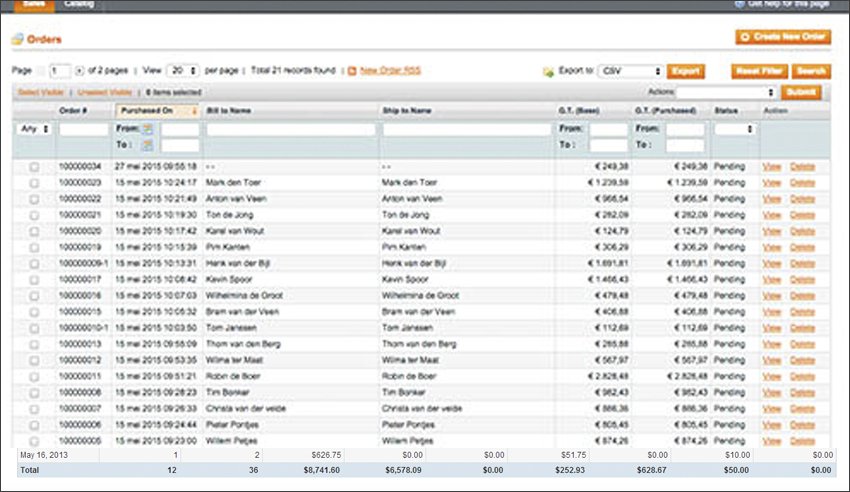Click the G.T. (Purchased) To field
Screen dimensions: 850x492
tap(685, 145)
